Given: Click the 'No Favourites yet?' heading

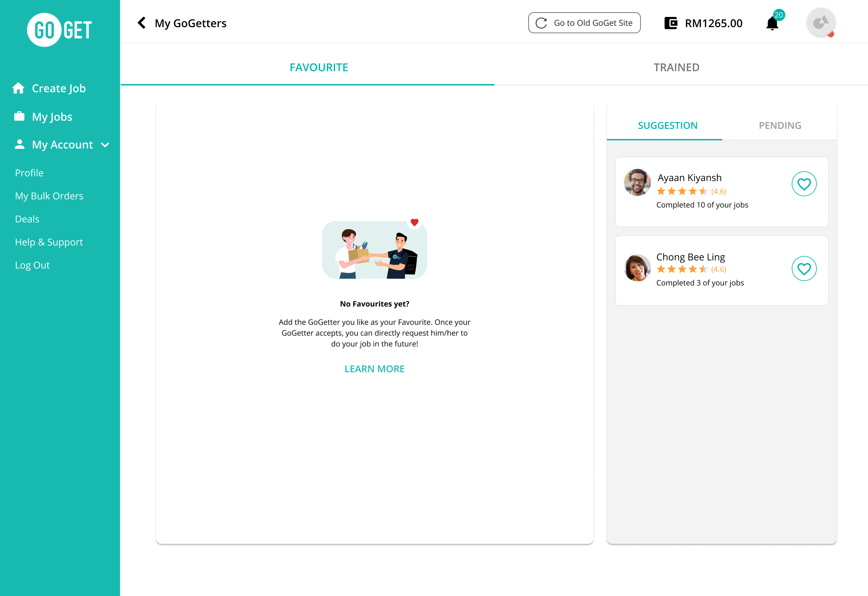Looking at the screenshot, I should (374, 304).
